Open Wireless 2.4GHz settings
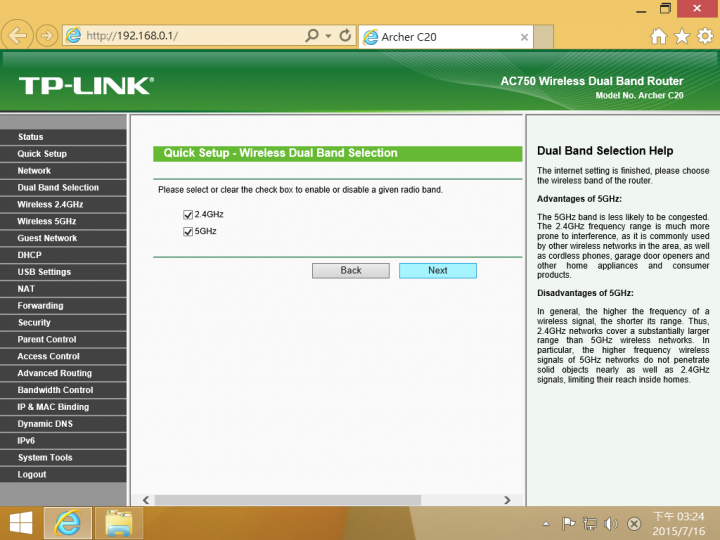The width and height of the screenshot is (720, 540). 63,204
